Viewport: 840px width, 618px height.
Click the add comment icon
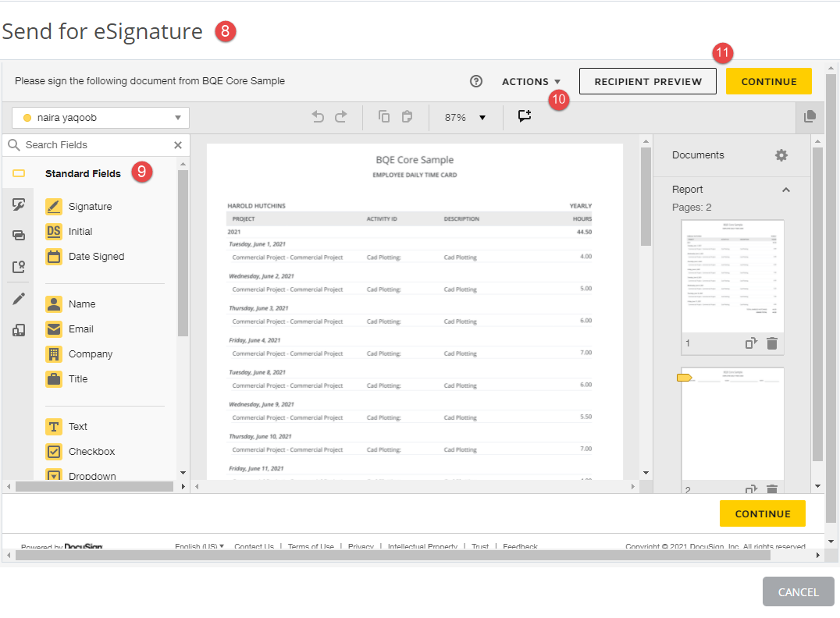[x=525, y=116]
